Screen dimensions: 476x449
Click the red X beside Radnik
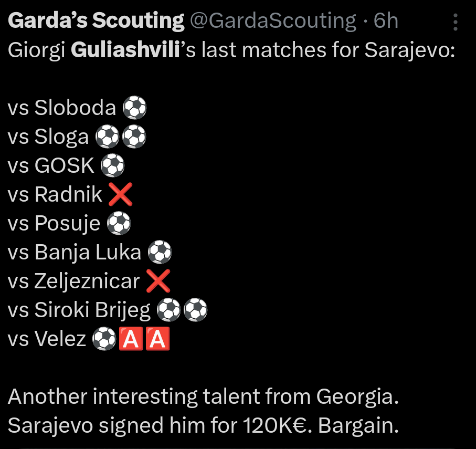tap(120, 194)
